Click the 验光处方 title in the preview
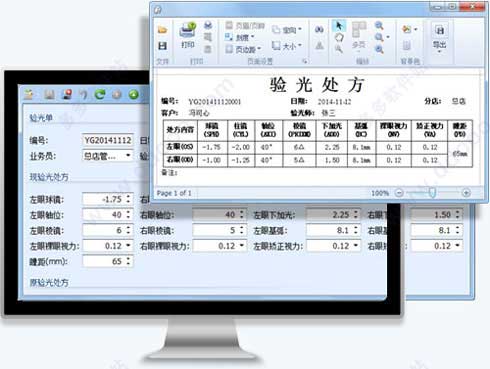Screen dimensions: 490x369 click(316, 85)
